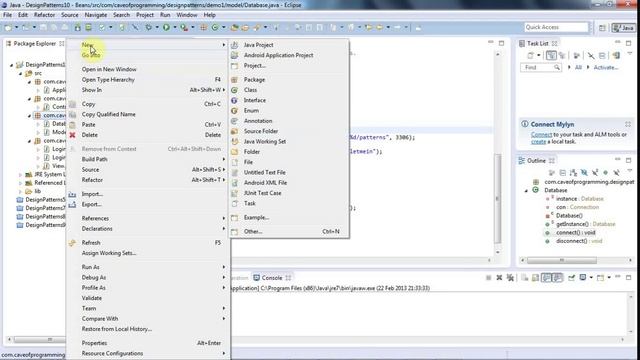Open dropdown arrow next to Run button
The image size is (640, 360).
click(174, 27)
